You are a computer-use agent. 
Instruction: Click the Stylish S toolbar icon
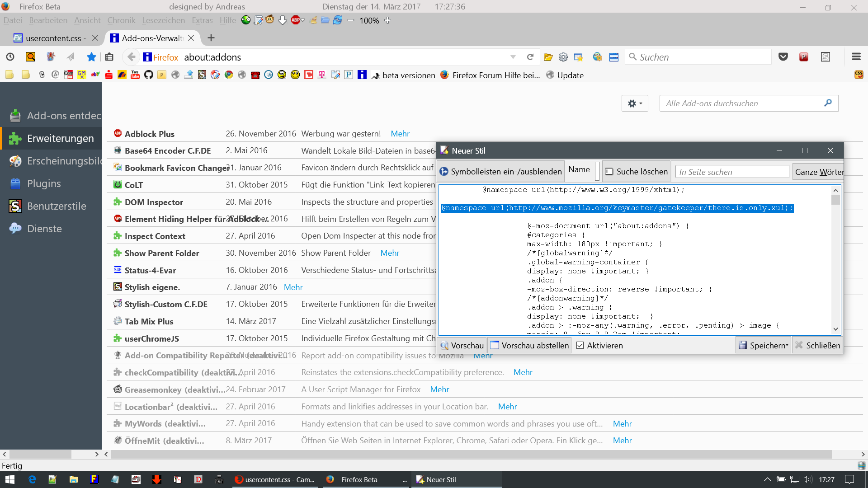point(826,57)
